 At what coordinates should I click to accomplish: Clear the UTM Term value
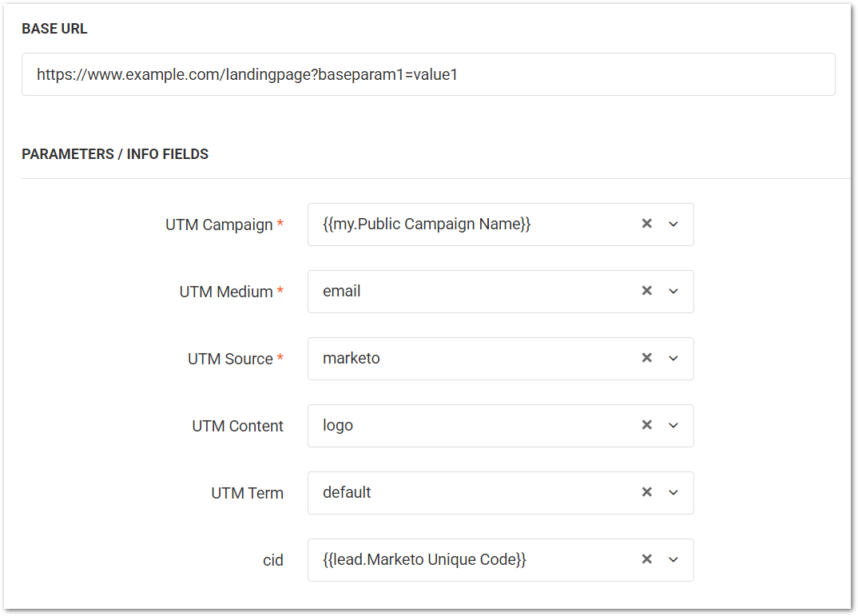(647, 493)
